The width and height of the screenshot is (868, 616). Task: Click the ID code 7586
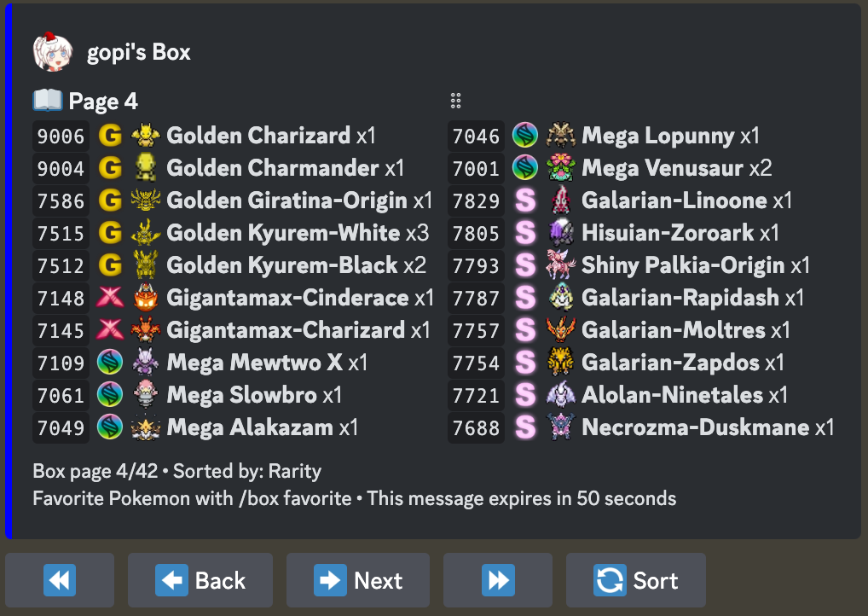(61, 200)
